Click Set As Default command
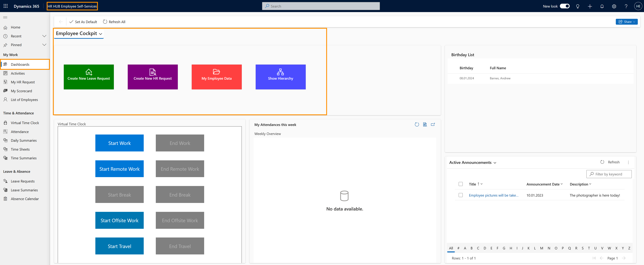This screenshot has height=265, width=644. (x=83, y=22)
